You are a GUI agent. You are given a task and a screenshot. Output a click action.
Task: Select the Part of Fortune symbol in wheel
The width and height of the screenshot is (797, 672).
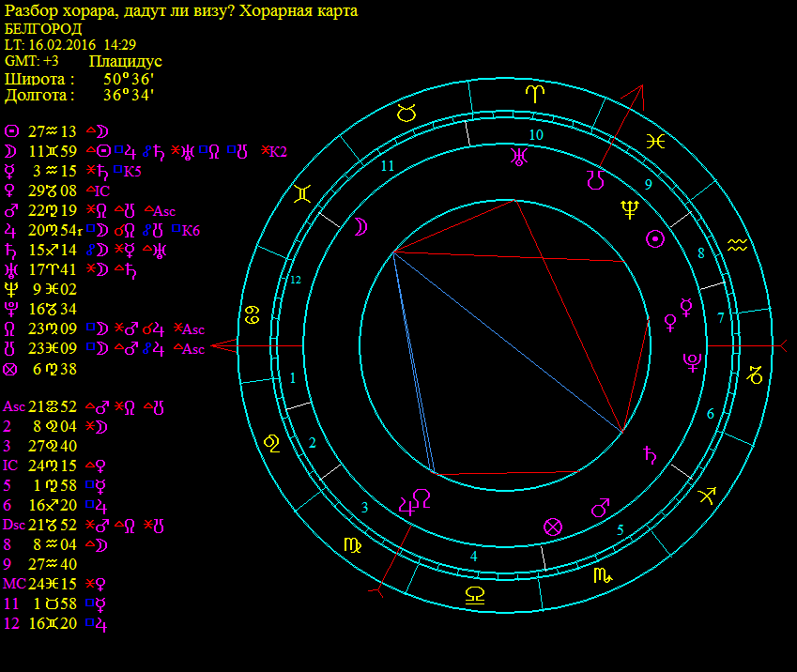[x=553, y=527]
